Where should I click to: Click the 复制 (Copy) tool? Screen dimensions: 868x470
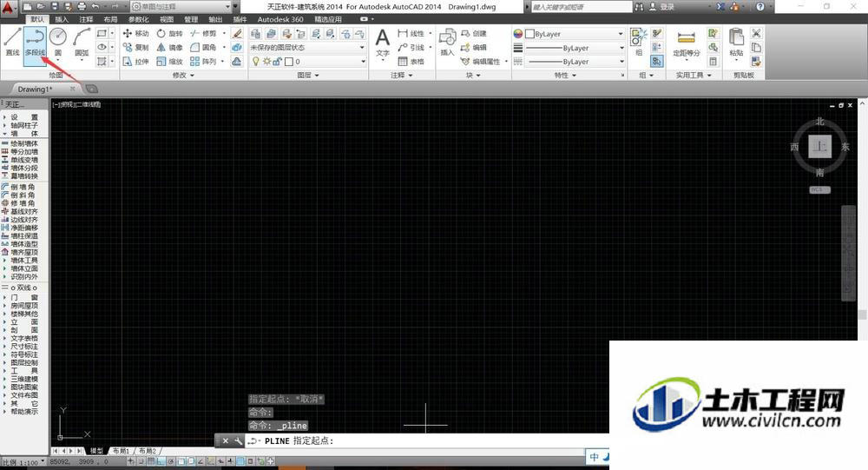[135, 47]
